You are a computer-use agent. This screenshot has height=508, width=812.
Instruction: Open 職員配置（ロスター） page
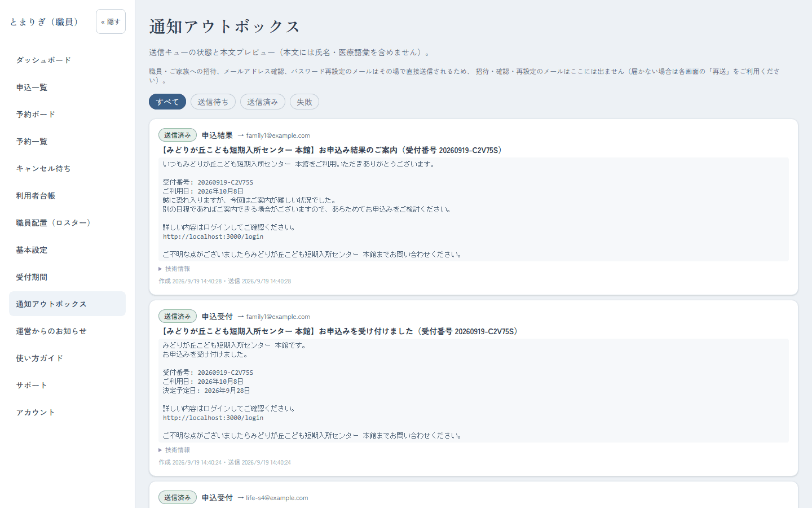tap(67, 222)
